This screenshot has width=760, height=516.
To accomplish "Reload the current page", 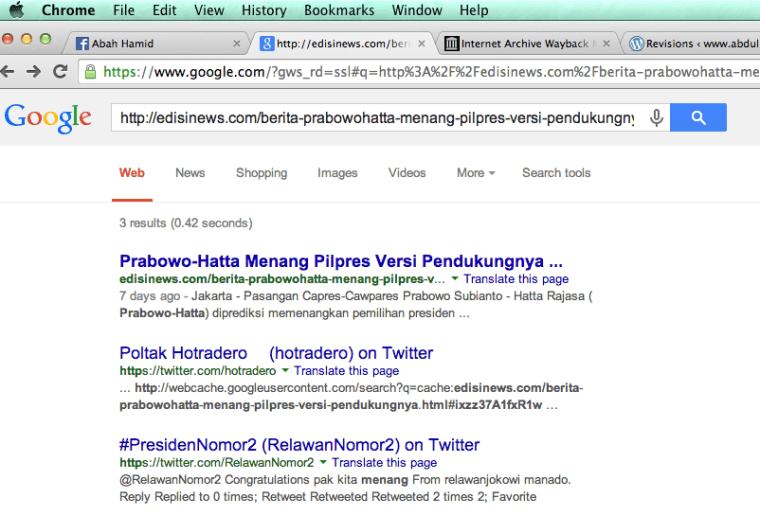I will pyautogui.click(x=60, y=72).
